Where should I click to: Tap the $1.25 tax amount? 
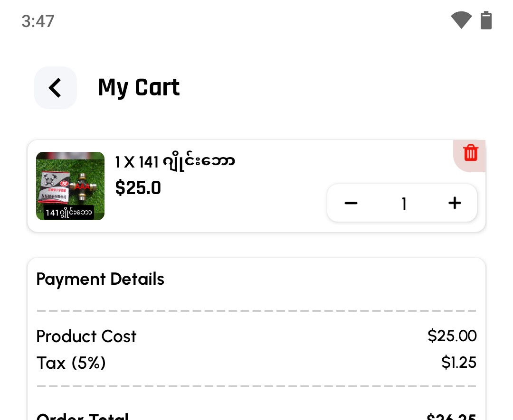click(x=458, y=363)
